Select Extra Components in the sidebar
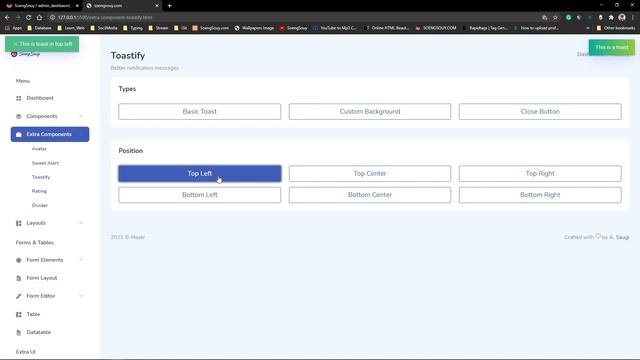The height and width of the screenshot is (360, 640). (50, 134)
